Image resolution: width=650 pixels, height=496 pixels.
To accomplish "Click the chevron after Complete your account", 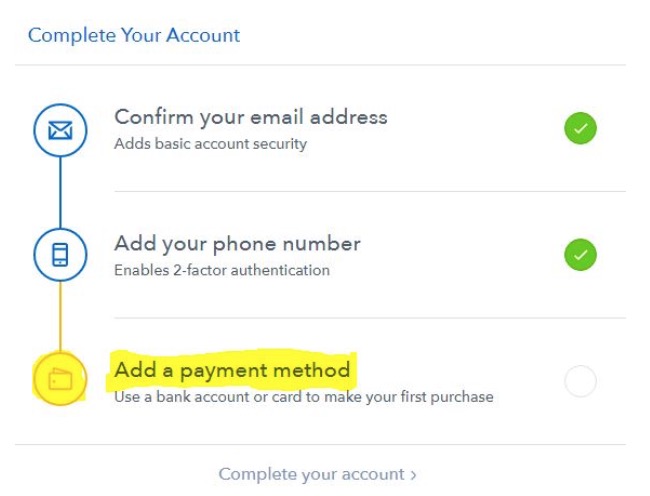I will (413, 475).
